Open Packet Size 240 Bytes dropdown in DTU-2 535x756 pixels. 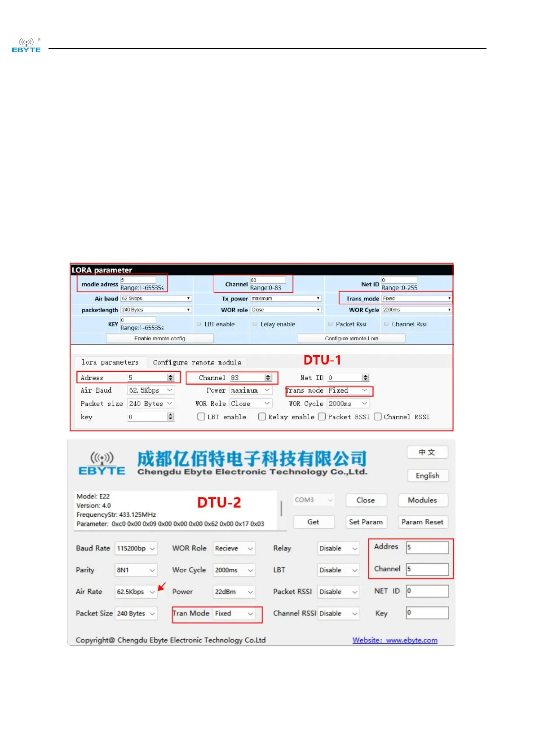tap(136, 613)
